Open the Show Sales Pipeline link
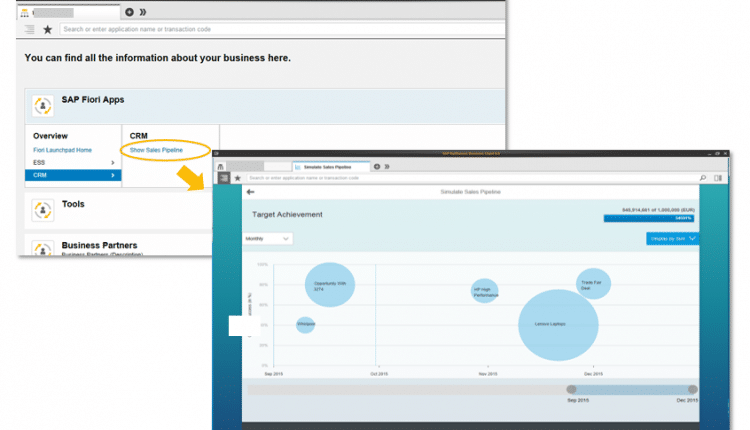This screenshot has height=430, width=750. 156,150
